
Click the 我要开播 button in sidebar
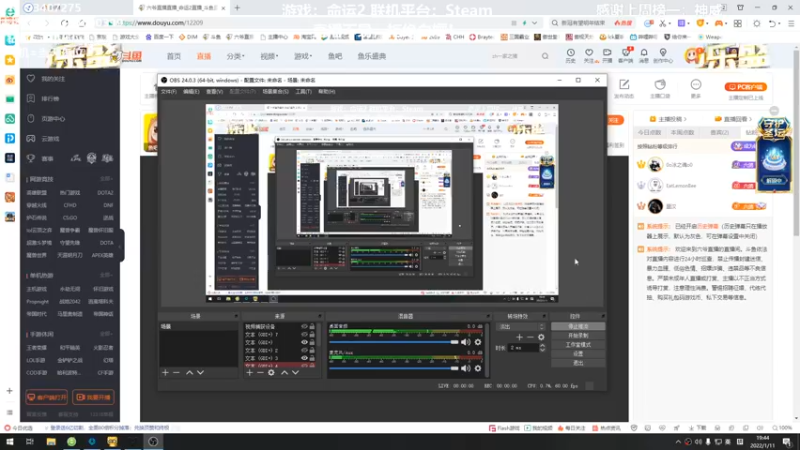(x=93, y=397)
